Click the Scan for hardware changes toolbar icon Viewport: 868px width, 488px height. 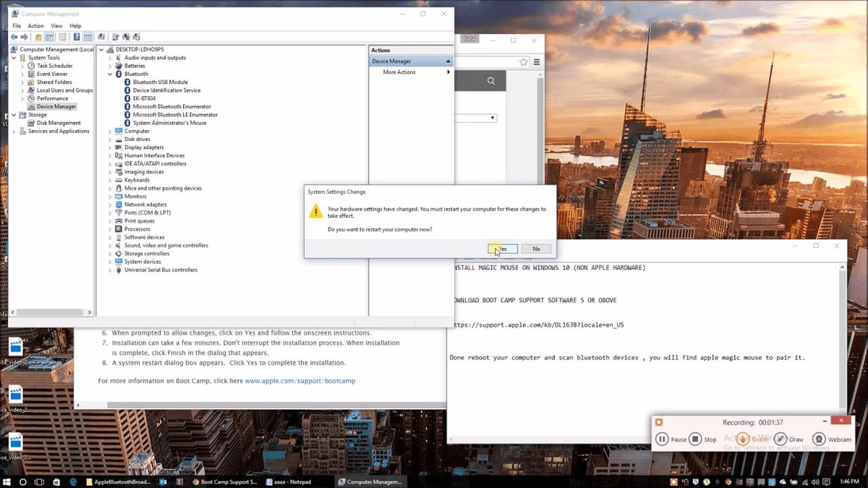point(137,36)
